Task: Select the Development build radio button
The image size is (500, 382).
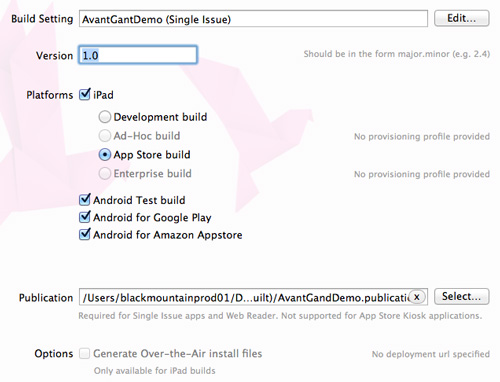Action: (105, 117)
